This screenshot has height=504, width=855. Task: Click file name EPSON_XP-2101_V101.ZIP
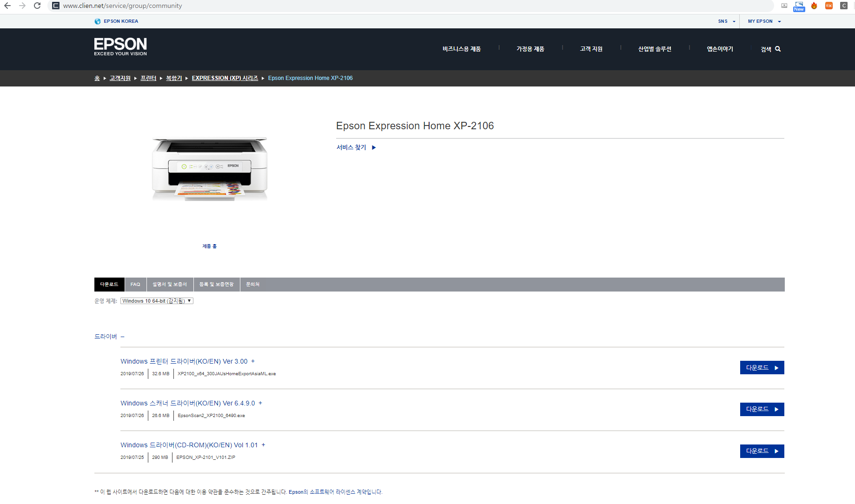coord(206,458)
